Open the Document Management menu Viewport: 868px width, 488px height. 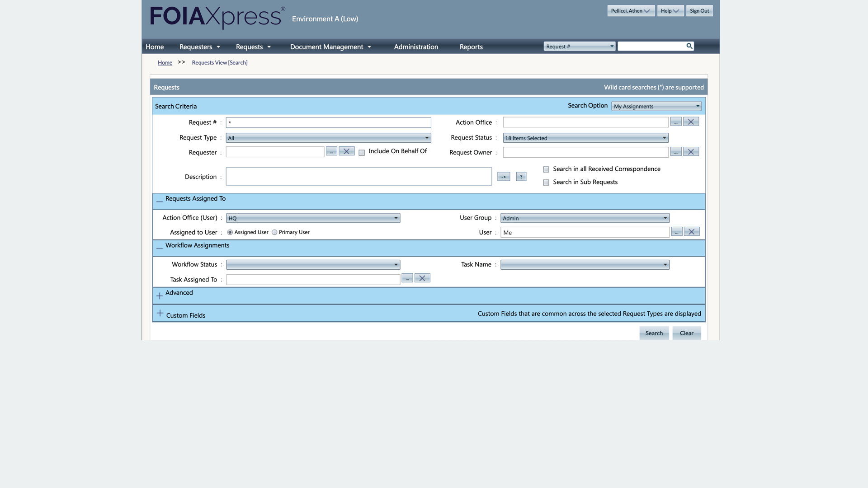pos(330,47)
